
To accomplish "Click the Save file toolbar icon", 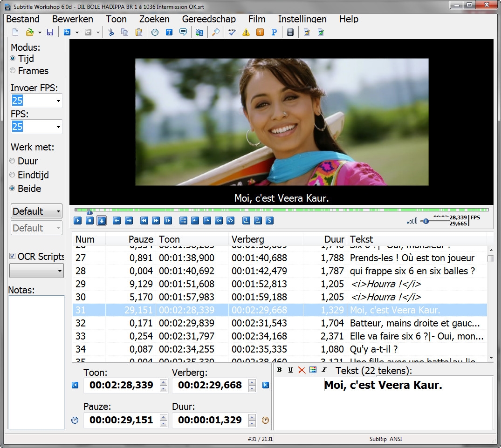I will click(x=50, y=32).
